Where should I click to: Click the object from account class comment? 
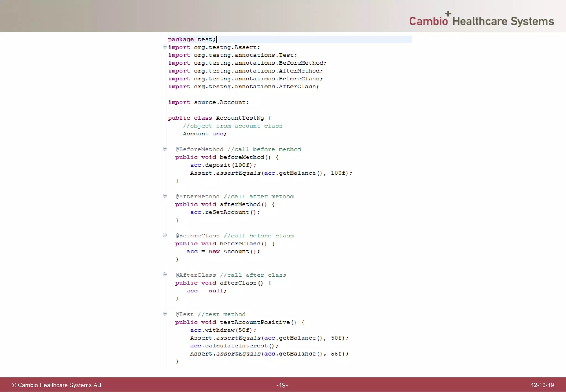(232, 126)
